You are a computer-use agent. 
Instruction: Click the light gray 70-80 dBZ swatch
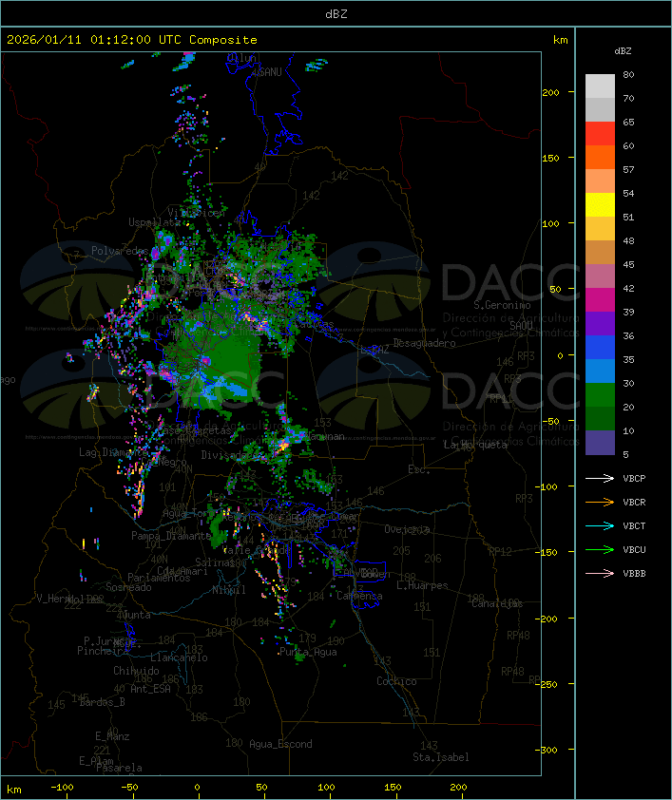(x=600, y=86)
